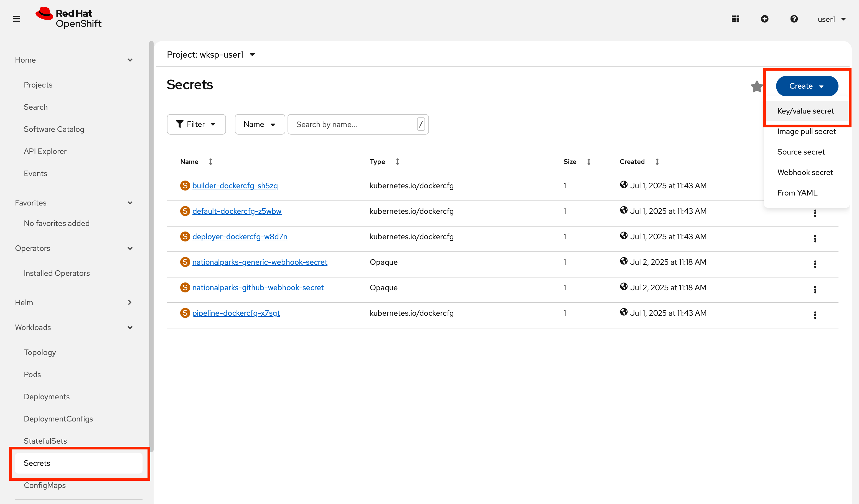The height and width of the screenshot is (504, 859).
Task: Open the builder-dockercfg-sh5zq secret link
Action: (x=235, y=186)
